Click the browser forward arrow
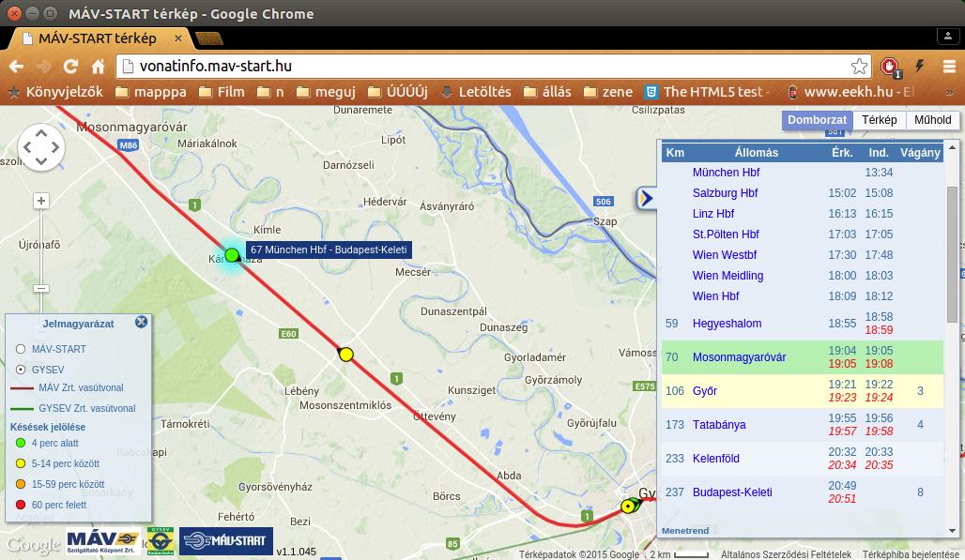Image resolution: width=965 pixels, height=560 pixels. (43, 66)
